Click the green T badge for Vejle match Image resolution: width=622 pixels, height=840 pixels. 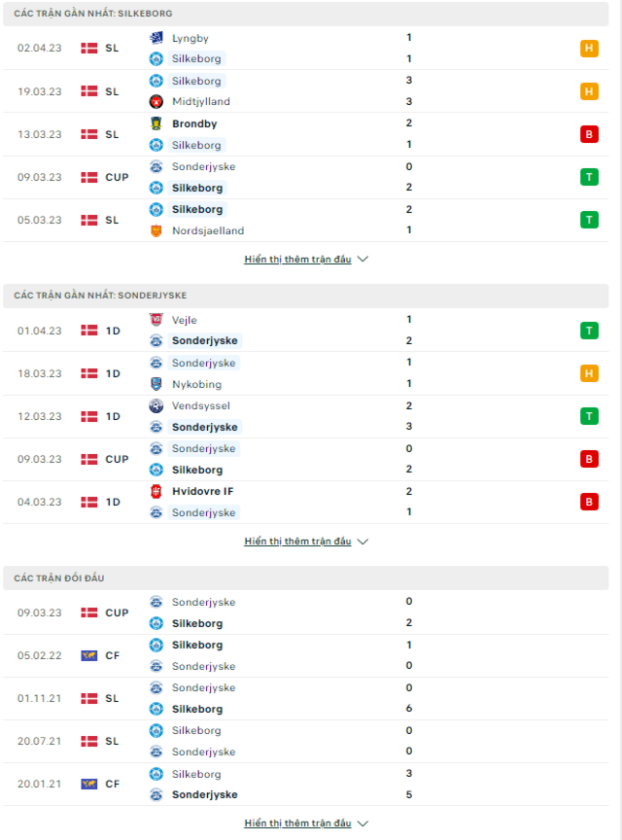pyautogui.click(x=589, y=331)
